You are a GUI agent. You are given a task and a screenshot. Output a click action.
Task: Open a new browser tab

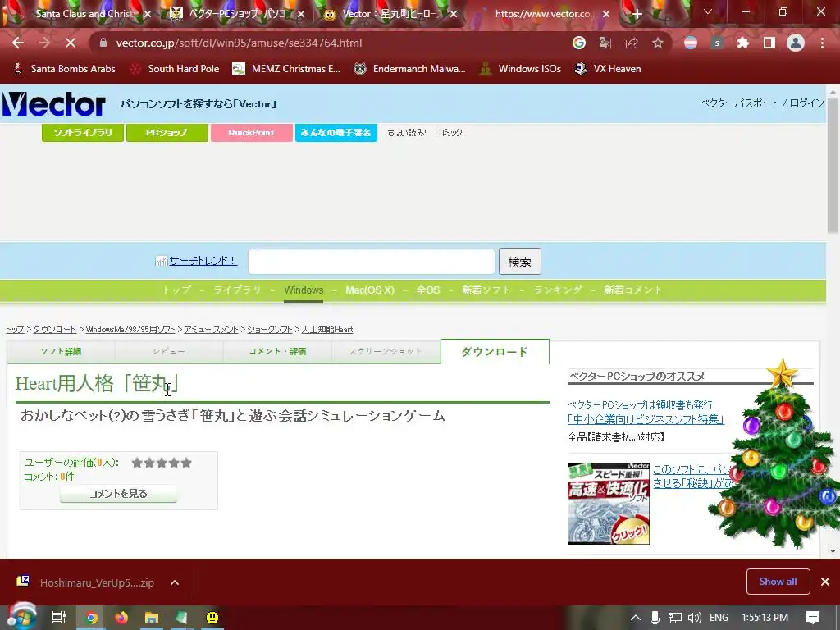[637, 15]
